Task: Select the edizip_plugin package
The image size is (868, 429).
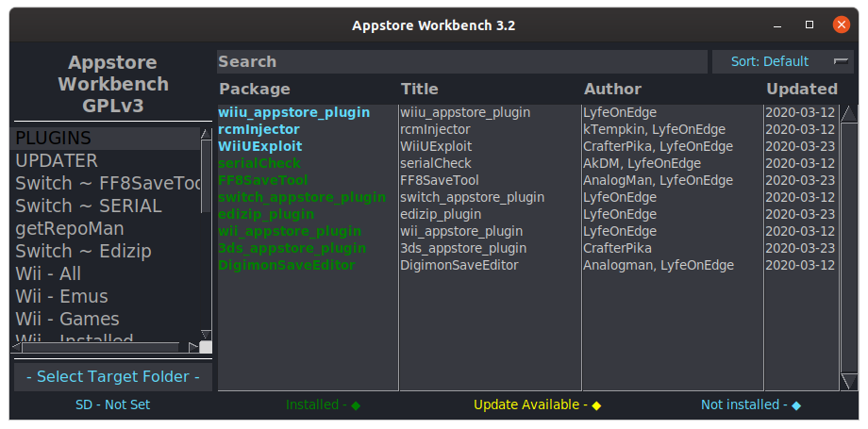Action: point(266,214)
